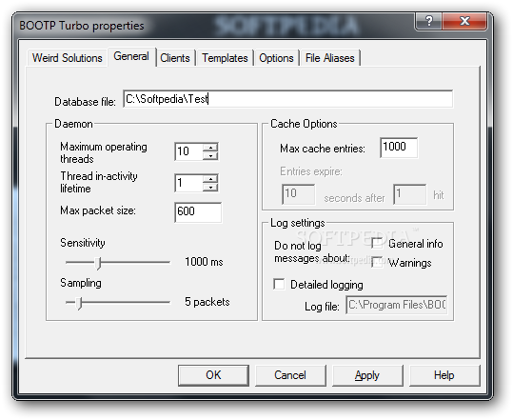The image size is (513, 420).
Task: Open the File Aliases tab
Action: pos(329,58)
